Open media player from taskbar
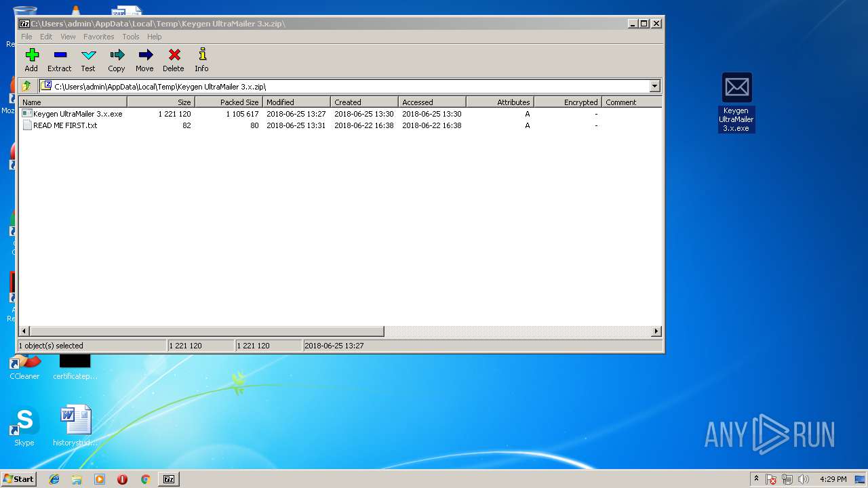This screenshot has height=488, width=868. pos(100,479)
